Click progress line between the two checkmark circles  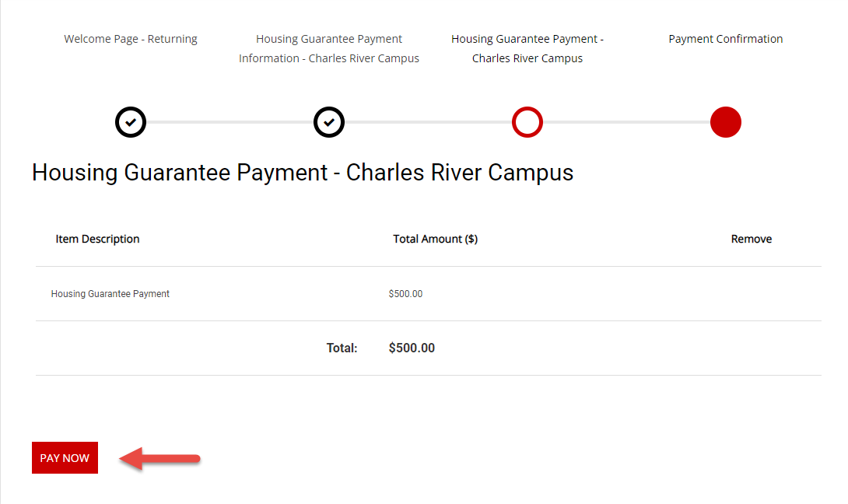[230, 122]
